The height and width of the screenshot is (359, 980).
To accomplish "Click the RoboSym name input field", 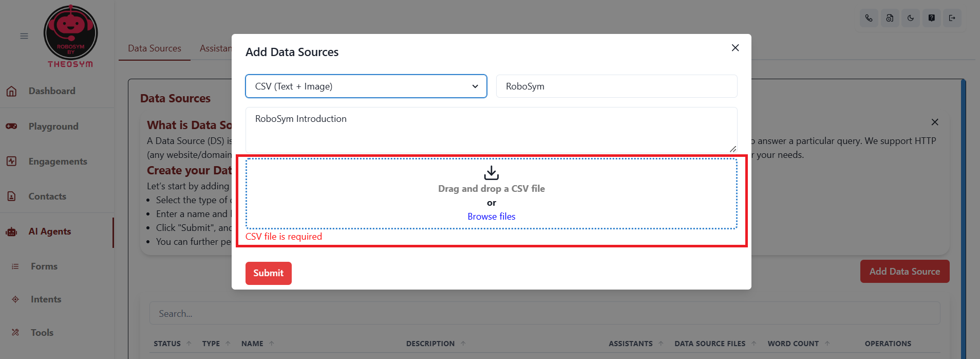I will [616, 86].
